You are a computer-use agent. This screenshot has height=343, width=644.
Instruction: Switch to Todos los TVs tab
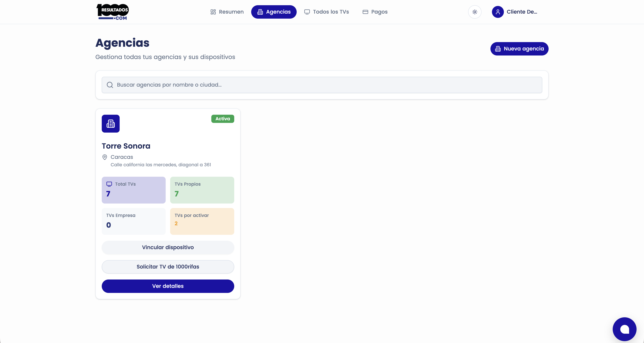point(326,12)
